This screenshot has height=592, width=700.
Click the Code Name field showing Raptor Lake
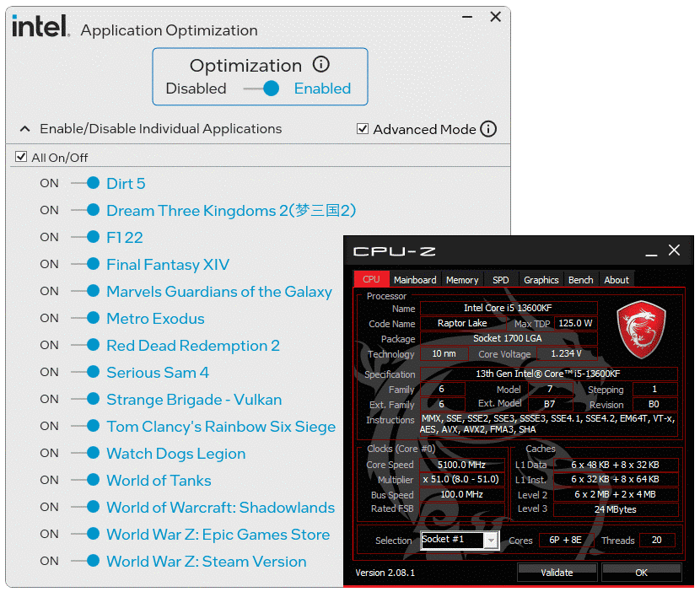462,323
